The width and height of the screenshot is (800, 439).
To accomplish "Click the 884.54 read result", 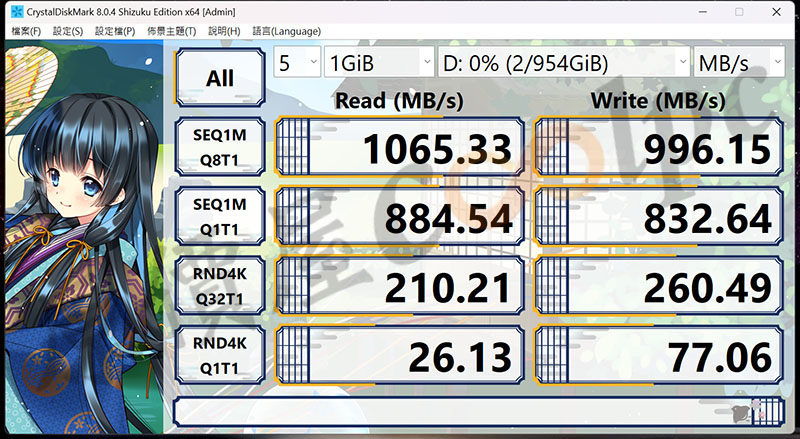I will [399, 216].
